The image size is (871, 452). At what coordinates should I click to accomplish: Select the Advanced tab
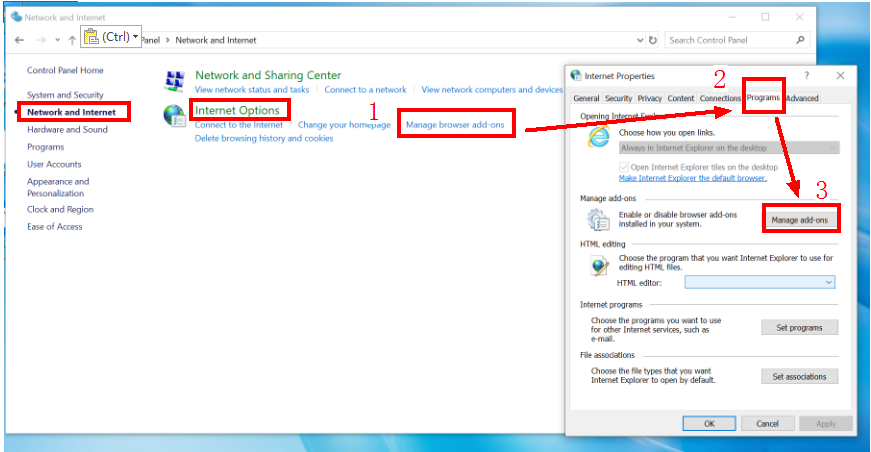[x=802, y=98]
